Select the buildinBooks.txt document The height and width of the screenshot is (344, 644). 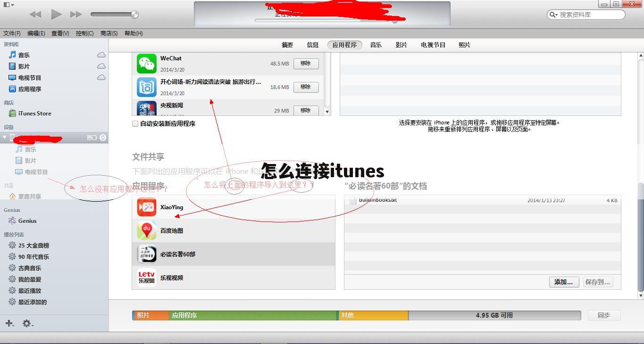click(482, 200)
